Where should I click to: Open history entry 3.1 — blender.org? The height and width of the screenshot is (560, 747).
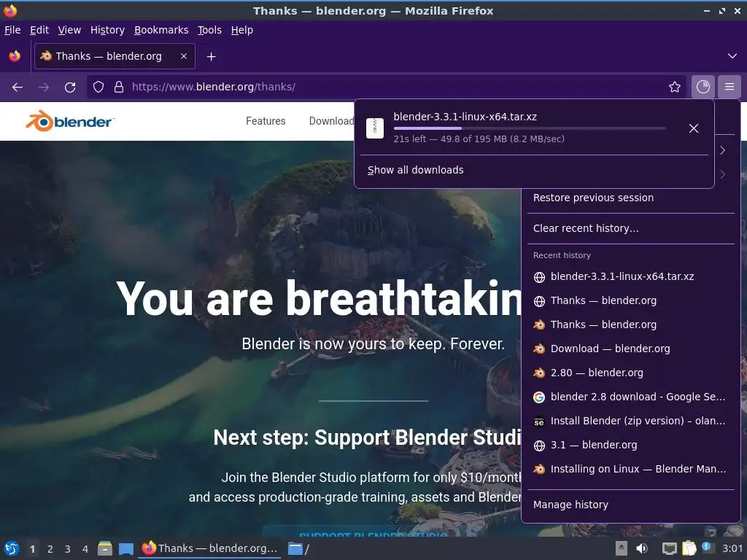631,445
